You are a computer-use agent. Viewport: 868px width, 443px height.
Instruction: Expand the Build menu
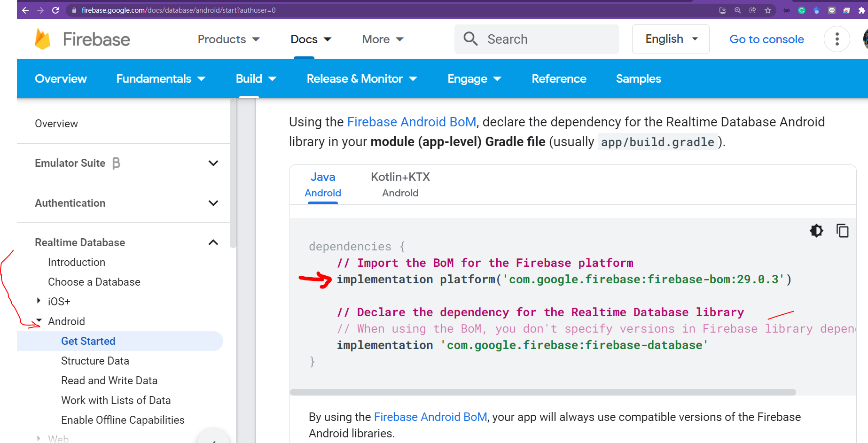[x=256, y=78]
